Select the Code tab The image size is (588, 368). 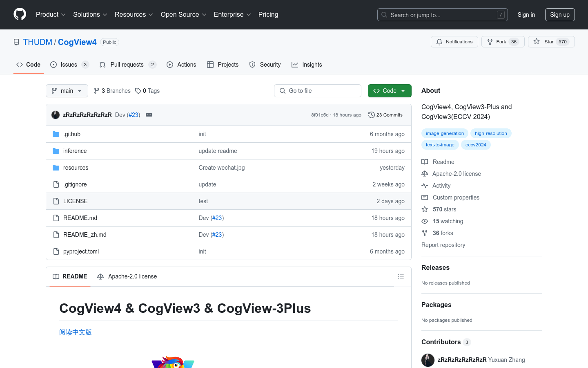29,65
